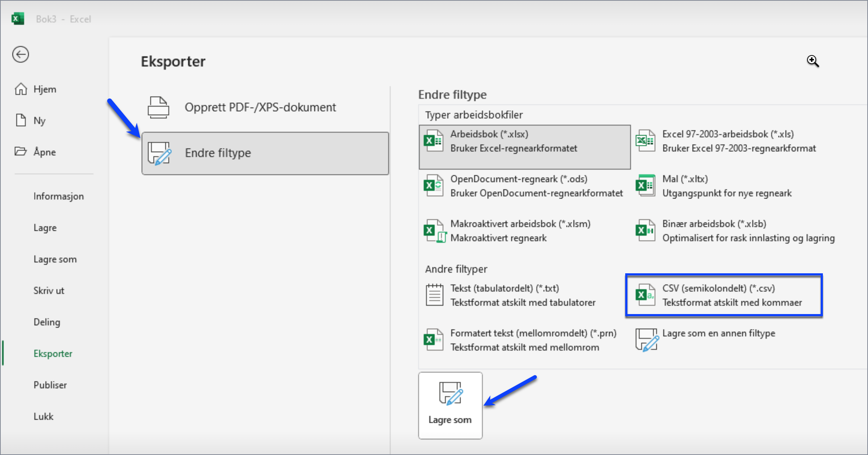The height and width of the screenshot is (455, 868).
Task: Select the Endre filtype option
Action: 265,153
